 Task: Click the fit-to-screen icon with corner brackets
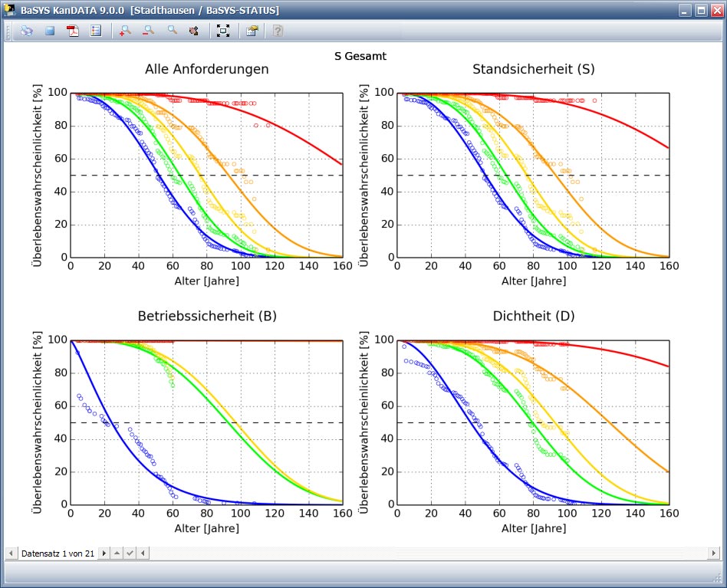[x=223, y=31]
